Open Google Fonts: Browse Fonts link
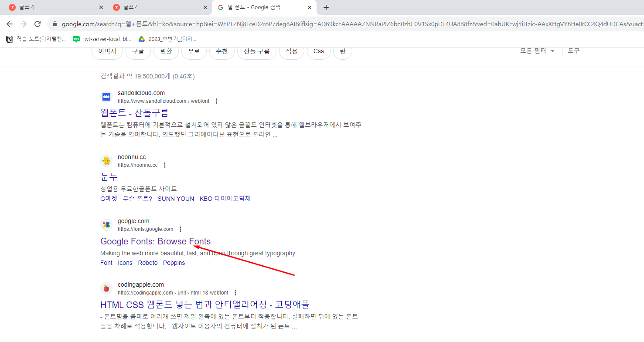 pos(155,241)
